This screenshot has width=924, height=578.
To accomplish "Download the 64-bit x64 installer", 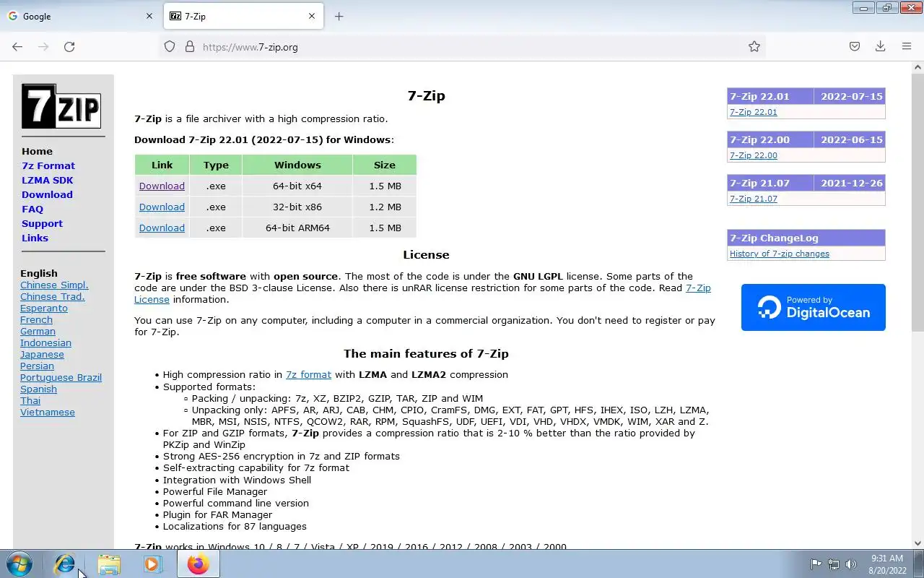I will click(162, 186).
